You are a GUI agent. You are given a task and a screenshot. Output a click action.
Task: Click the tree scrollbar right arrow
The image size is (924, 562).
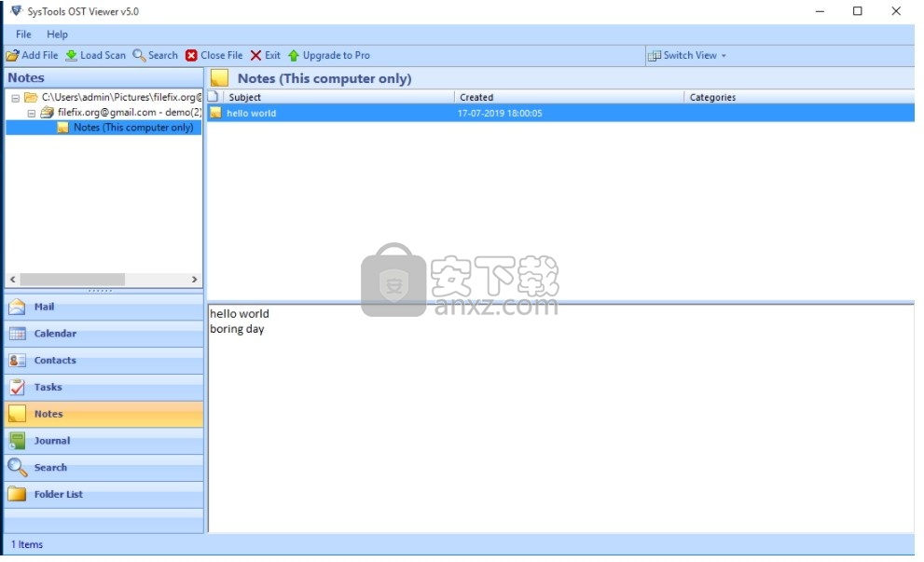click(x=195, y=280)
